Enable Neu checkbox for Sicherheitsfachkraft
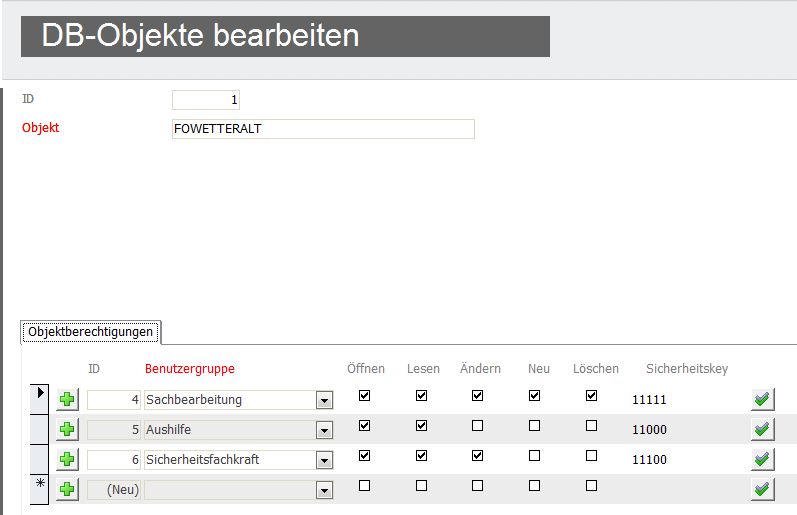The height and width of the screenshot is (515, 797). tap(534, 456)
